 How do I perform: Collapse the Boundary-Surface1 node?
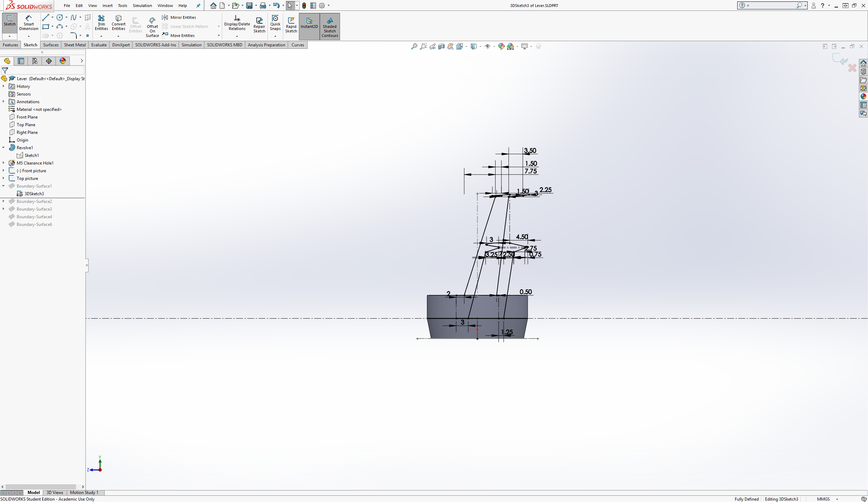[x=3, y=186]
